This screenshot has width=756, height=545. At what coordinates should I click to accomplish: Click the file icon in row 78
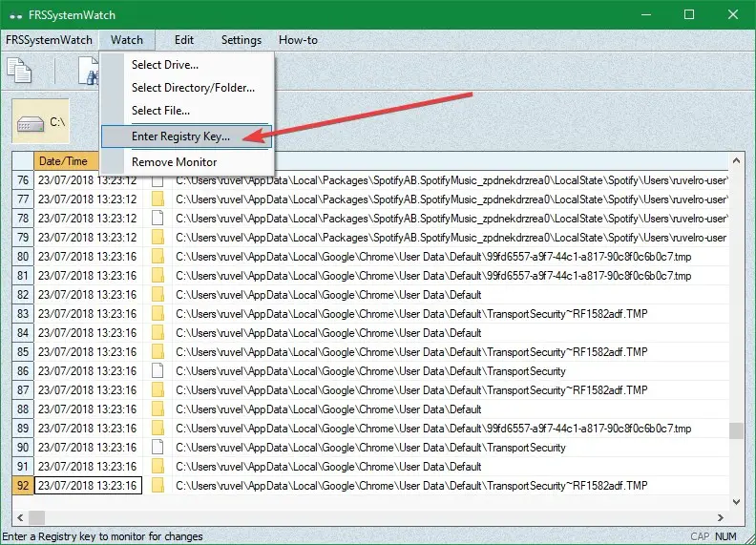tap(157, 219)
